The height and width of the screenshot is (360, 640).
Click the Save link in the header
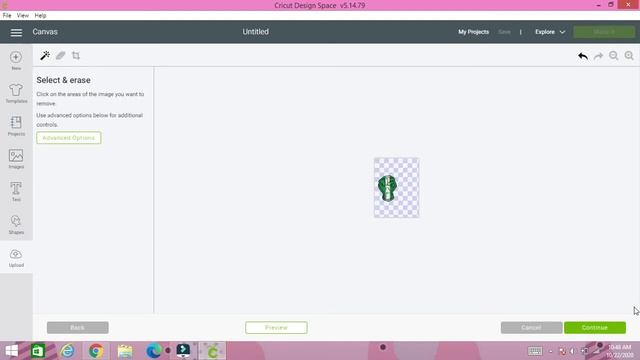(x=504, y=32)
